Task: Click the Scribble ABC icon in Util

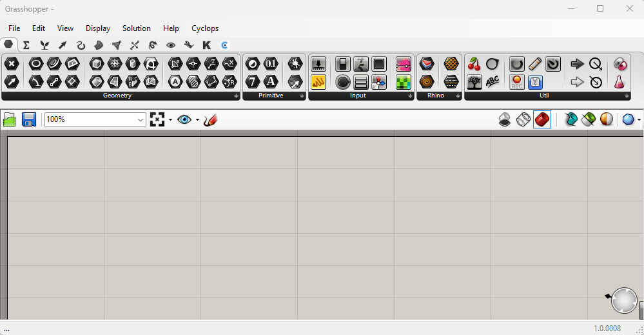Action: tap(493, 82)
